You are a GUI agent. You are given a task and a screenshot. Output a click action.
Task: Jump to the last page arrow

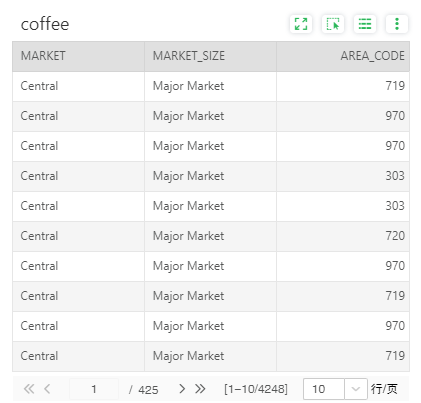click(200, 389)
